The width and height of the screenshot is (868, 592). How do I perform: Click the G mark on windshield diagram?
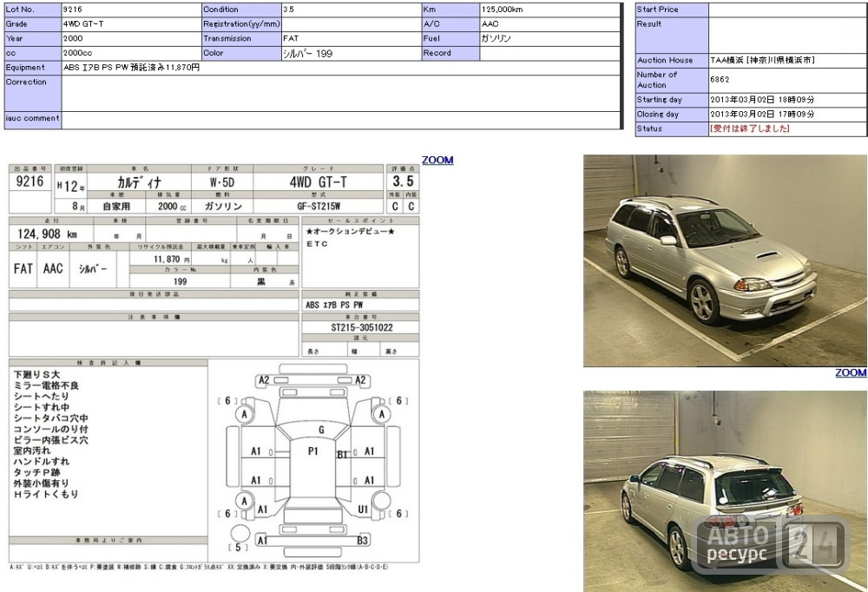[x=322, y=430]
